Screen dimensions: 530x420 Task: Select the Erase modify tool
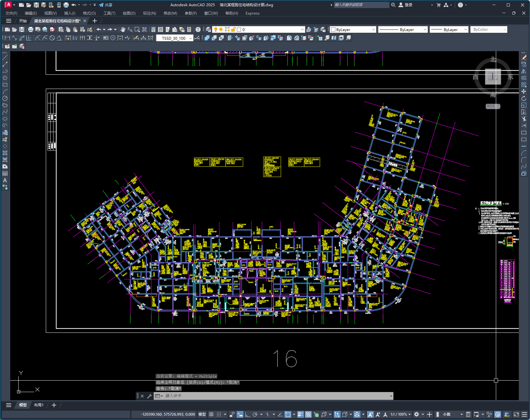point(524,57)
